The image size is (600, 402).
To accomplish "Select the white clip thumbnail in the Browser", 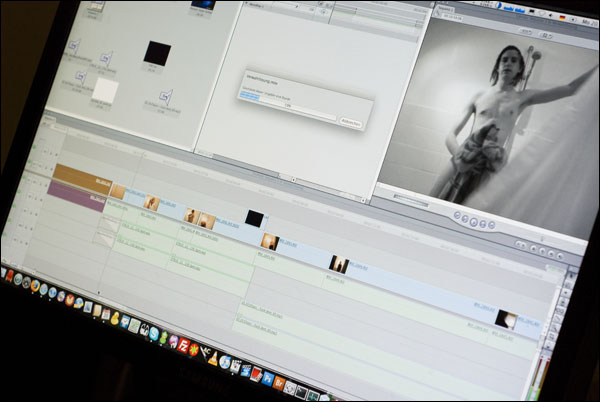I will coord(106,90).
